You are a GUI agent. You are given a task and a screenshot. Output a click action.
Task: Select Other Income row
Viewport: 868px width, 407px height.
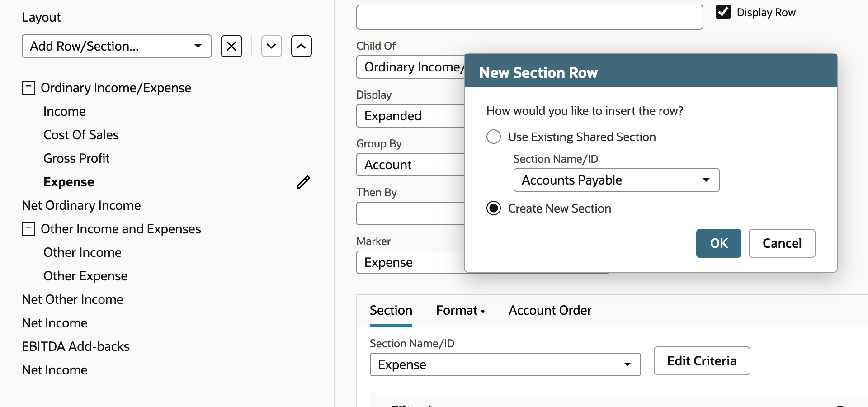[82, 252]
